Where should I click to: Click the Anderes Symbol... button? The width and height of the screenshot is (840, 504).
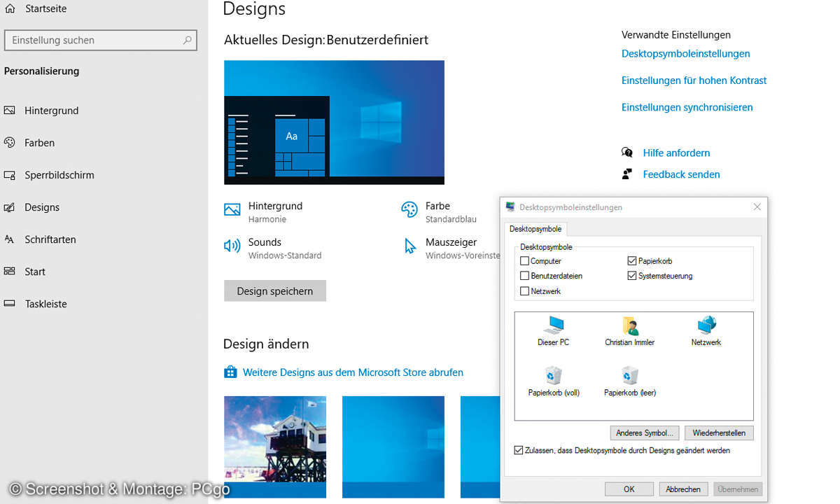click(x=645, y=433)
